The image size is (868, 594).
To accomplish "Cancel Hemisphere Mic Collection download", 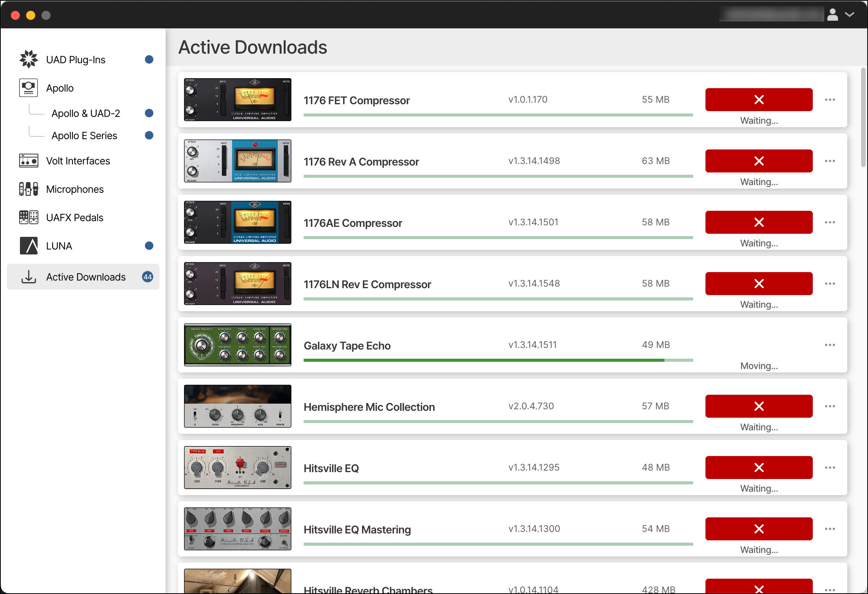I will (x=759, y=406).
